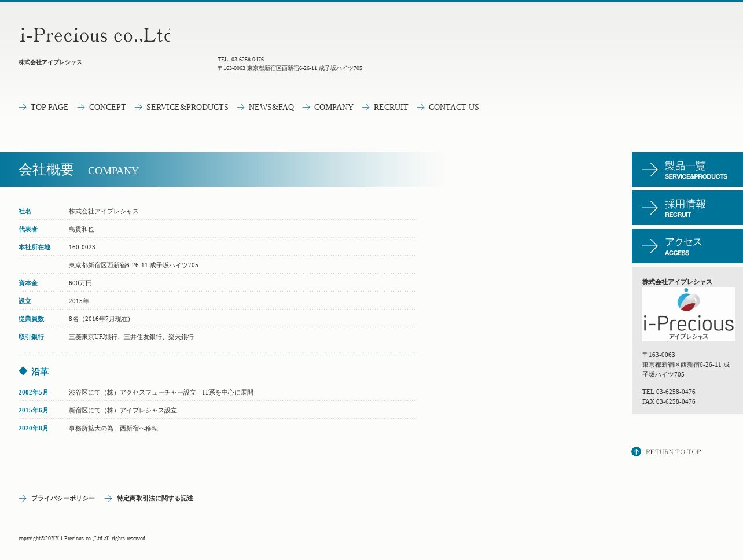The image size is (743, 560).
Task: Open the COMPANY navigation item
Action: click(x=333, y=107)
